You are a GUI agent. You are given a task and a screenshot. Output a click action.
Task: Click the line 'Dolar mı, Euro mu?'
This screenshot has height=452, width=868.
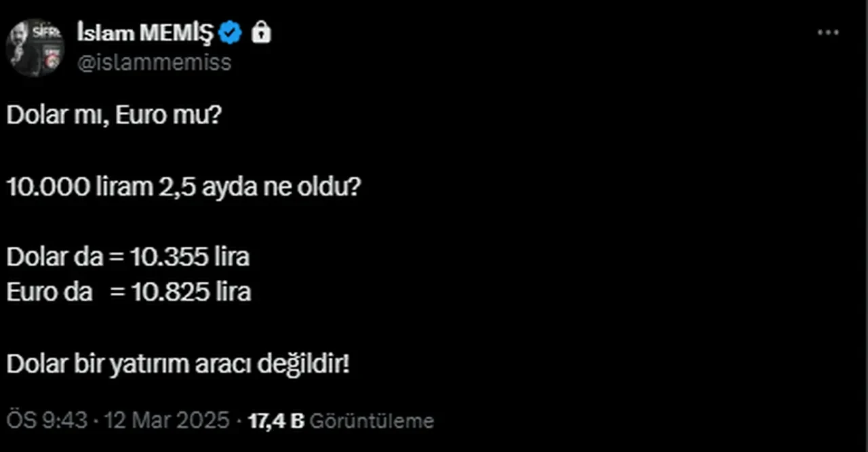tap(114, 116)
